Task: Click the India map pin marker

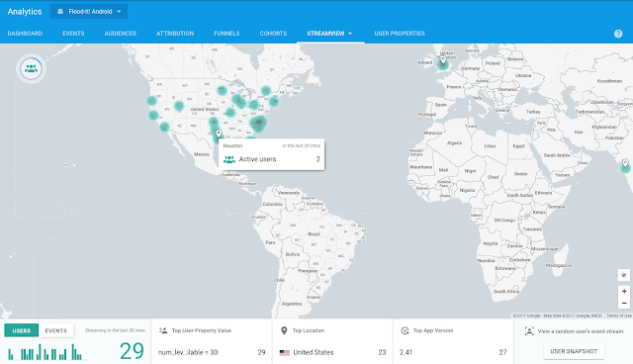Action: point(625,163)
